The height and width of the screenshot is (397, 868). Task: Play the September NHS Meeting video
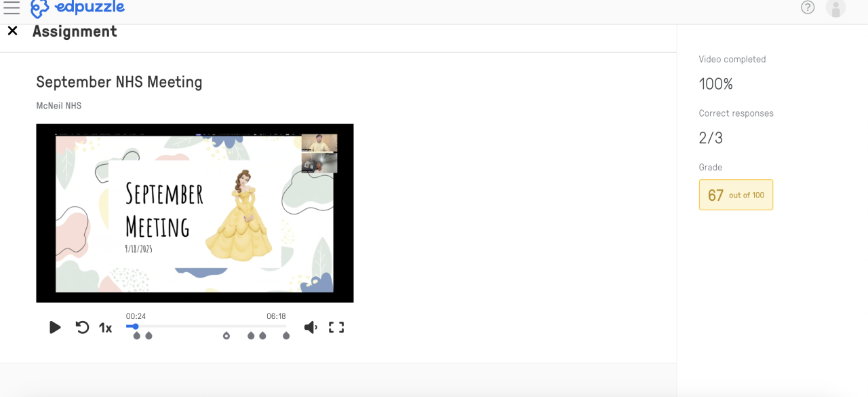pyautogui.click(x=55, y=327)
